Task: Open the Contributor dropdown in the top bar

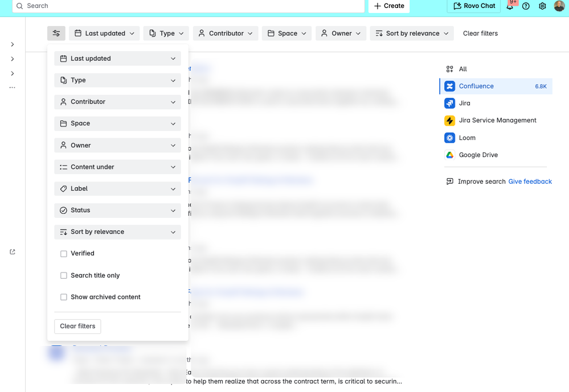Action: point(226,34)
